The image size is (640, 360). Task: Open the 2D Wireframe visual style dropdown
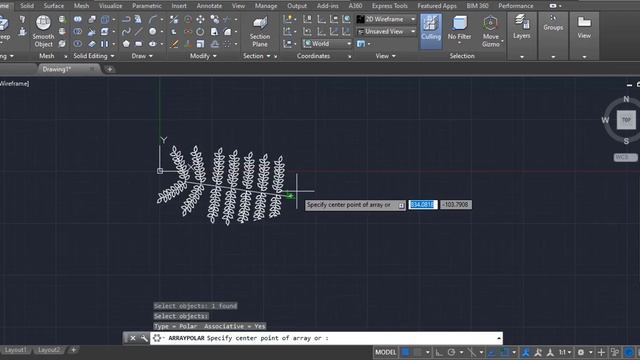(x=386, y=19)
